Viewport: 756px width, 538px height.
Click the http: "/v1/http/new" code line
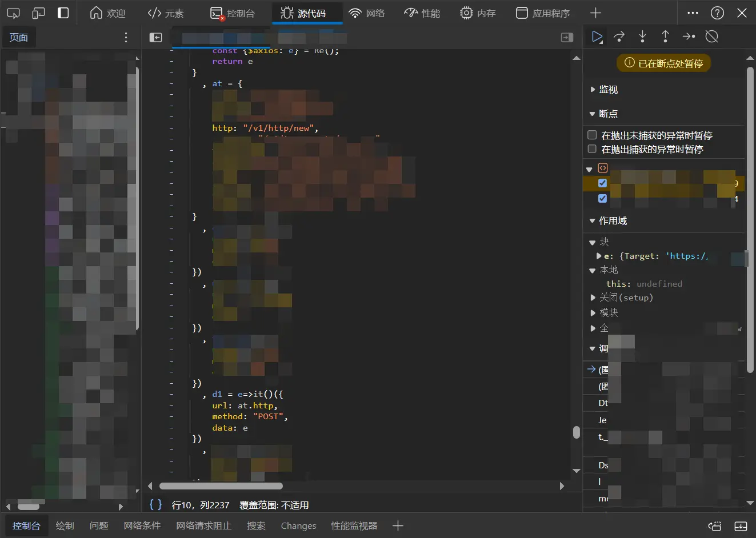point(265,128)
